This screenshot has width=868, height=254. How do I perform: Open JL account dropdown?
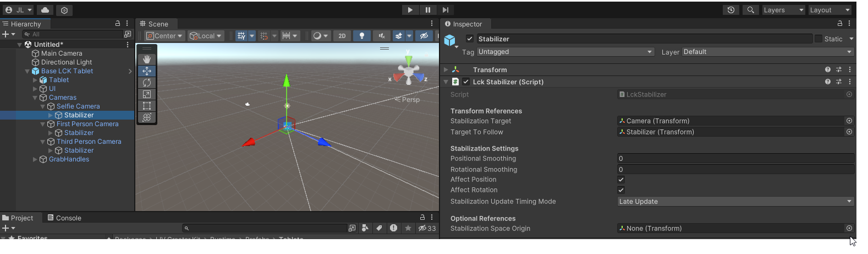click(x=18, y=10)
